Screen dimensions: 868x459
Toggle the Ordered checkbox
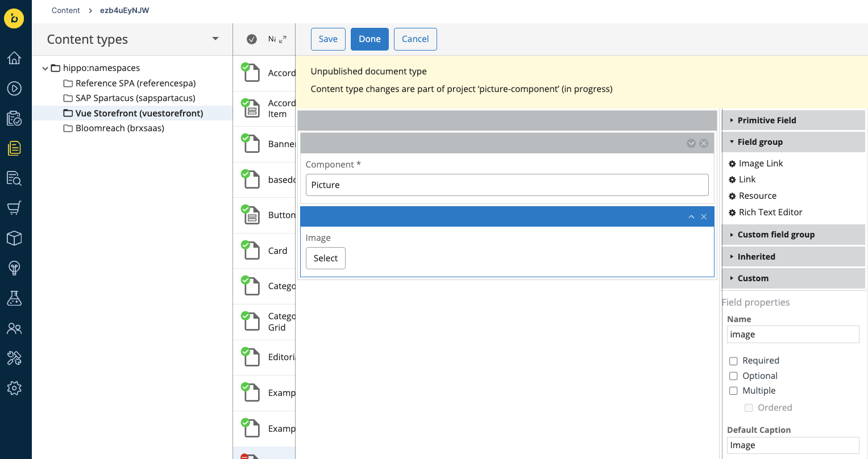coord(749,408)
